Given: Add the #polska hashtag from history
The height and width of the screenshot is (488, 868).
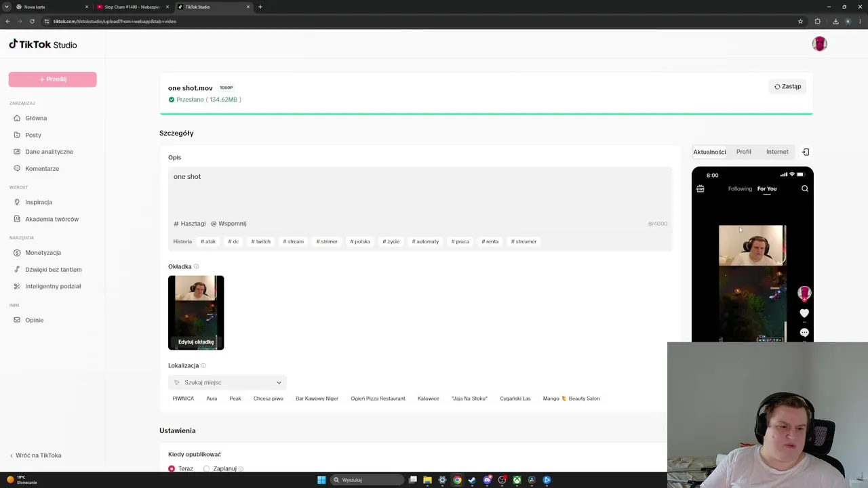Looking at the screenshot, I should [360, 241].
